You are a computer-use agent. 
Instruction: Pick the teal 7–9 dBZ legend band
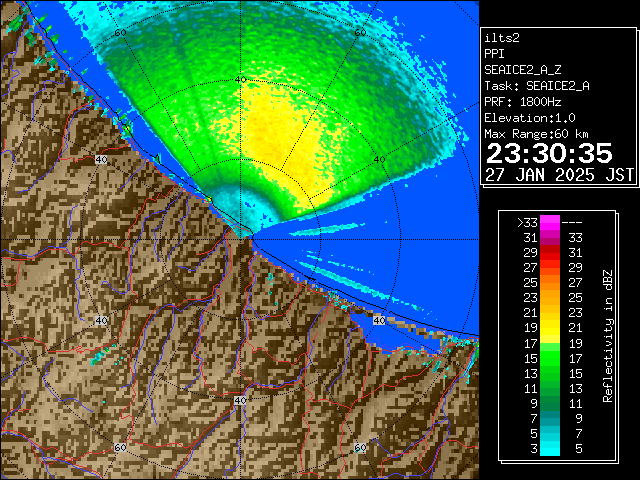tap(550, 418)
